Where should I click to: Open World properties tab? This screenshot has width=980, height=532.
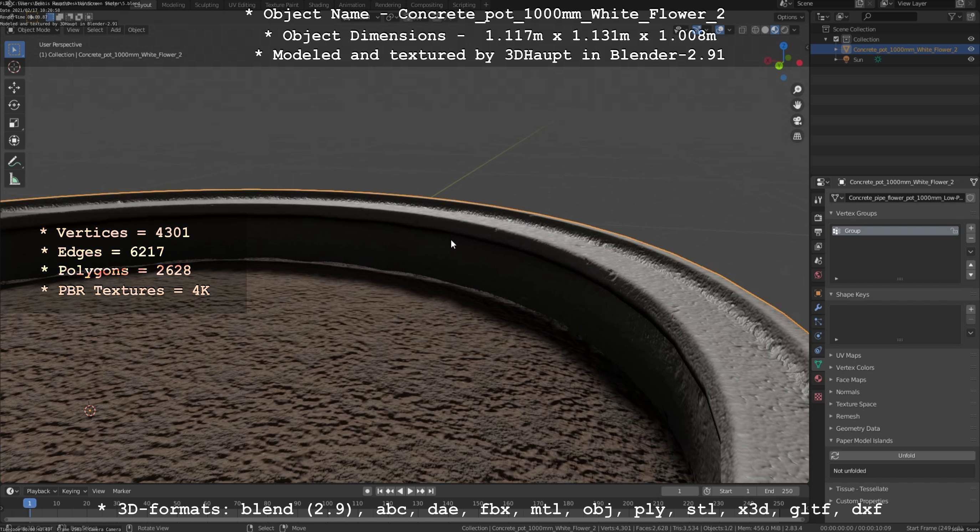point(818,275)
